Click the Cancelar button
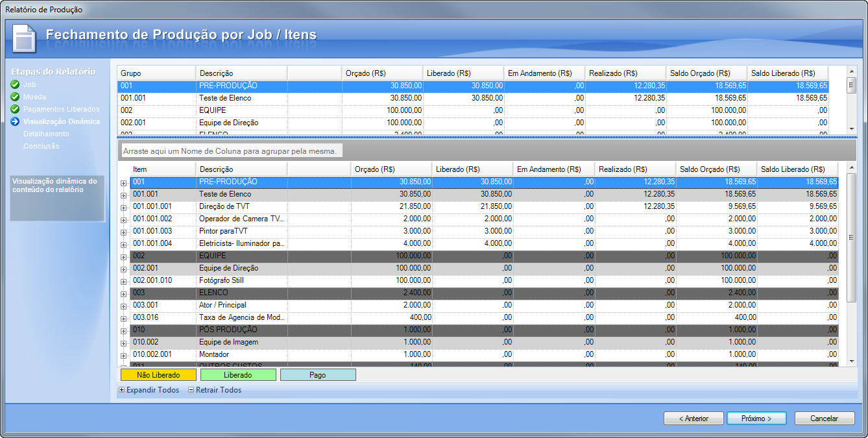 click(x=825, y=419)
